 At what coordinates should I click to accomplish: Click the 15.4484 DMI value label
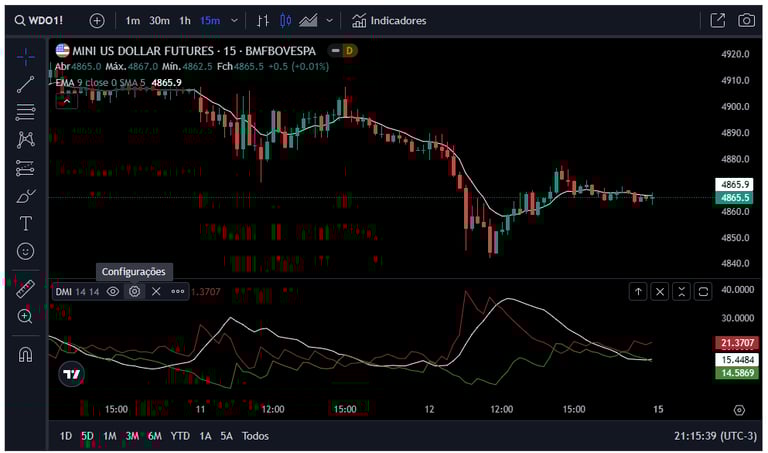tap(738, 359)
